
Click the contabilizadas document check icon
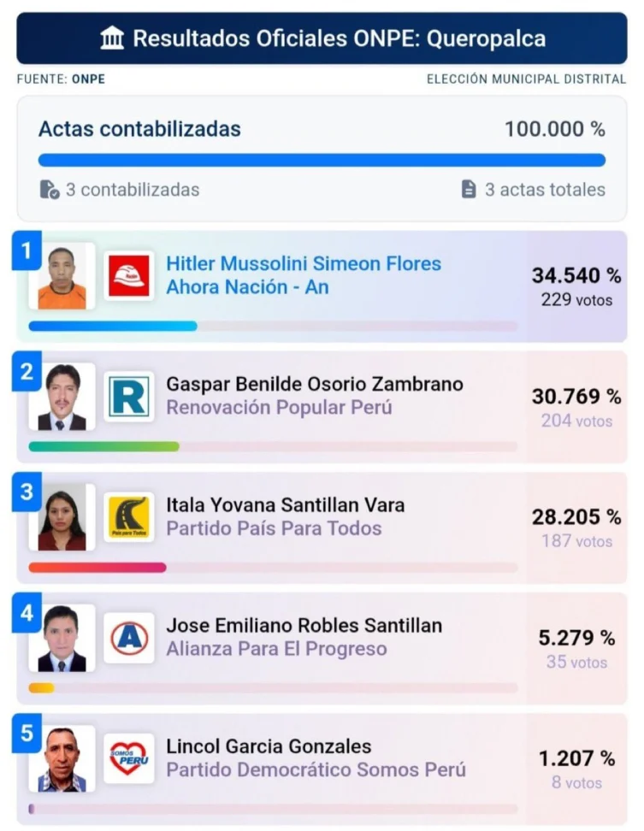tap(50, 190)
